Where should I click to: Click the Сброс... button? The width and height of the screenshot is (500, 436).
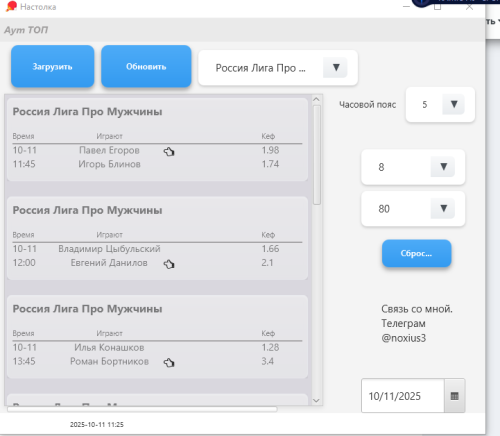[416, 253]
